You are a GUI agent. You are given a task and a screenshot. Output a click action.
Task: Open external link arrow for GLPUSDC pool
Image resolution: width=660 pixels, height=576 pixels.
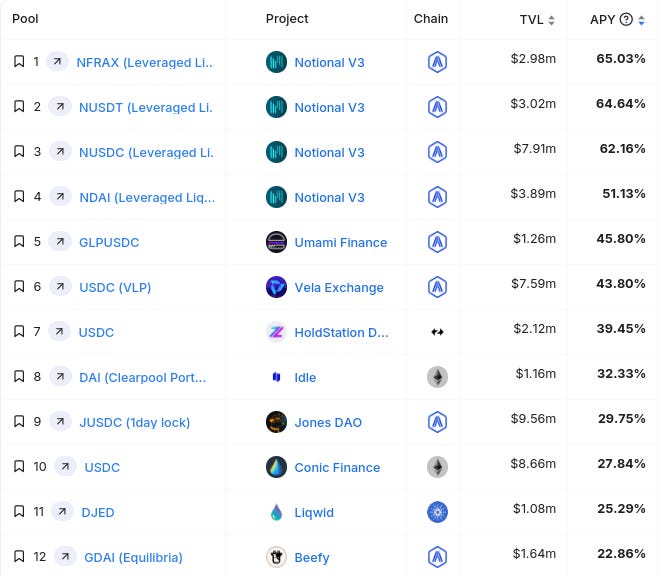pyautogui.click(x=60, y=241)
